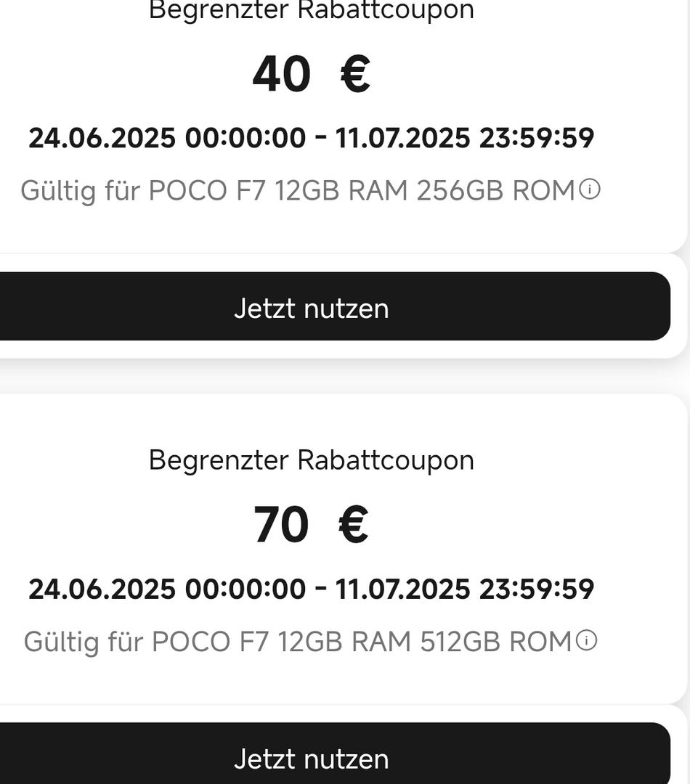Viewport: 690px width, 784px height.
Task: Click the validity period of the 70 € coupon
Action: tap(311, 589)
